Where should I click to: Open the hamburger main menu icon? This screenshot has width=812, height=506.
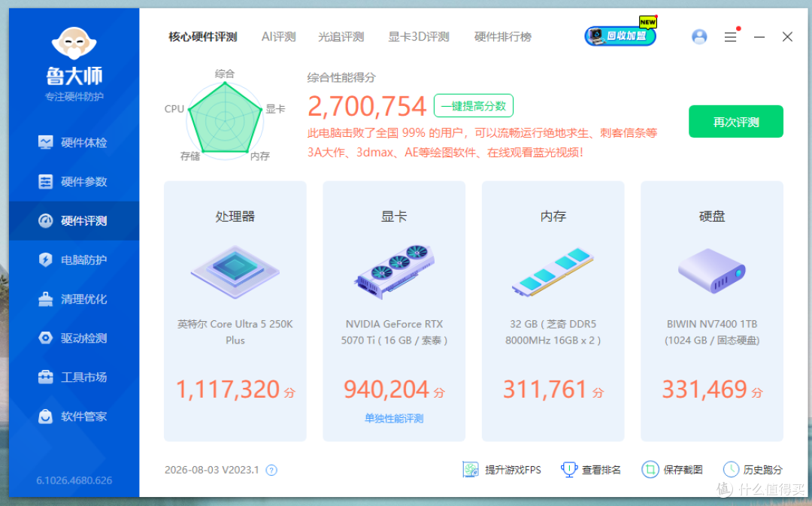point(730,37)
